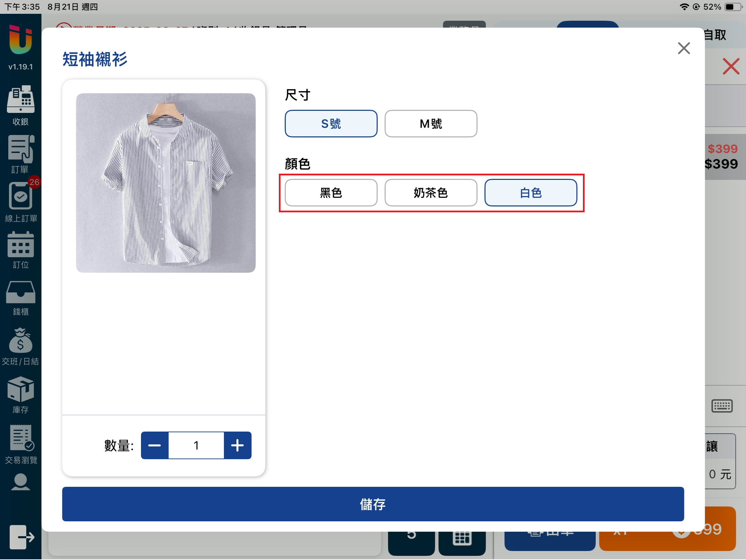This screenshot has height=560, width=746.
Task: Decrease quantity with minus button
Action: tap(154, 445)
